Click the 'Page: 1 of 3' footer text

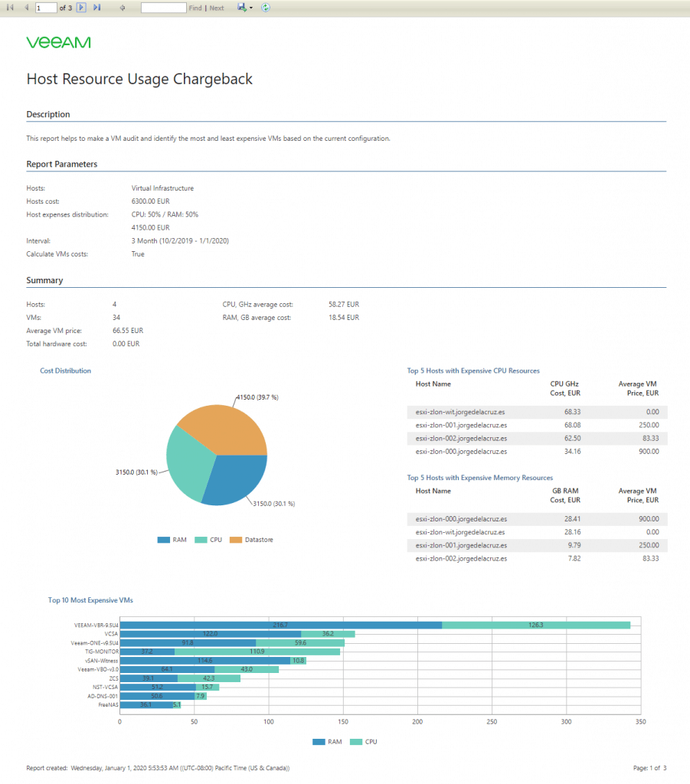pyautogui.click(x=649, y=768)
